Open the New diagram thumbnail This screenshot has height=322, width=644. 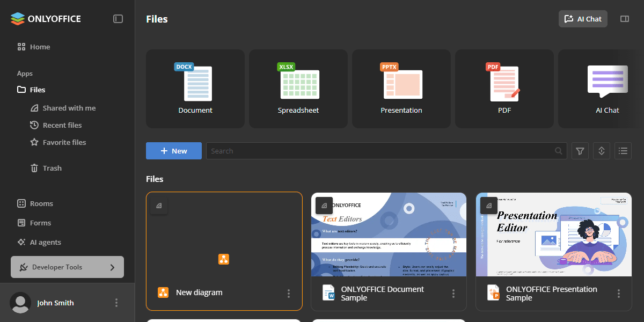[x=224, y=235]
